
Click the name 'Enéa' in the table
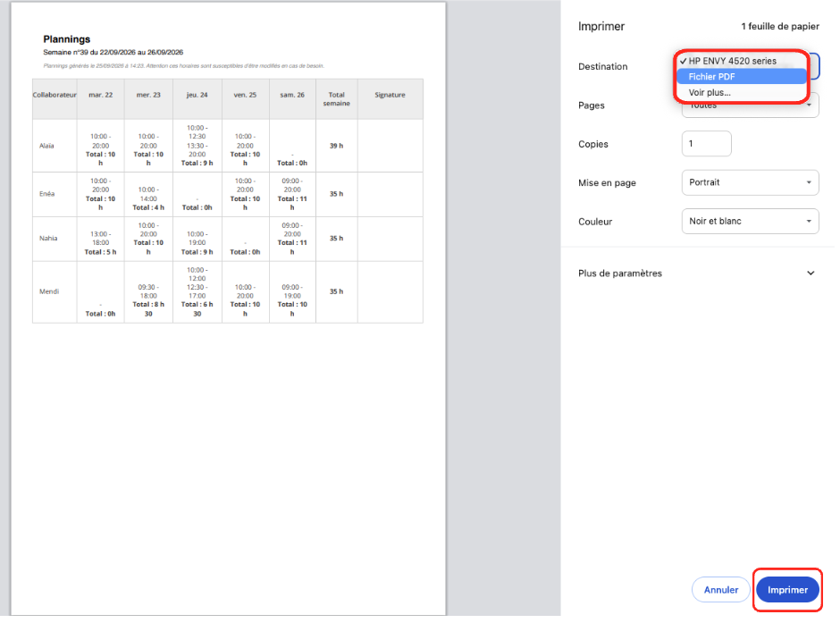[47, 195]
